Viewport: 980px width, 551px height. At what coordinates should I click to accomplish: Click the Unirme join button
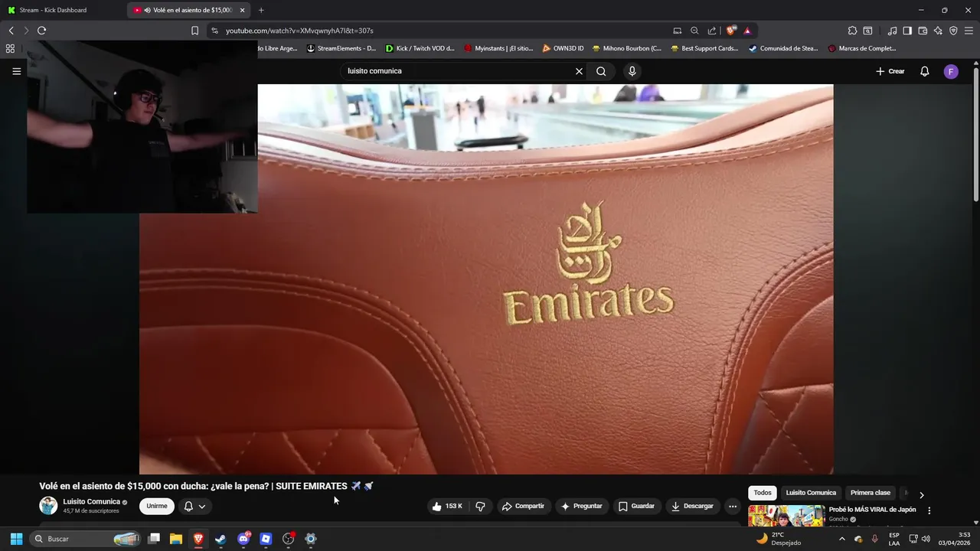pyautogui.click(x=157, y=506)
